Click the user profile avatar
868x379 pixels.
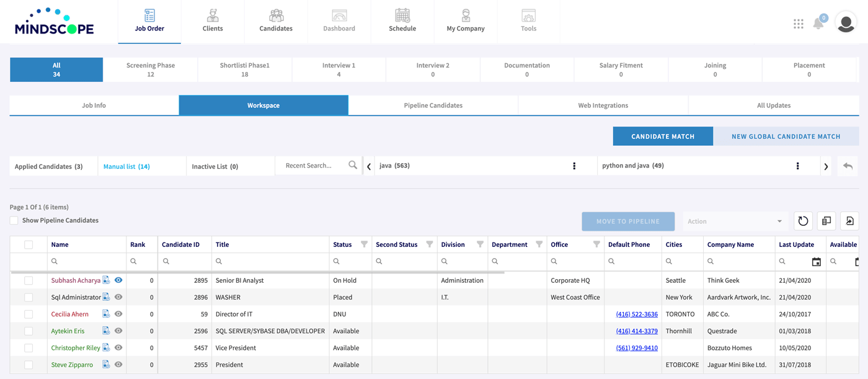point(846,23)
